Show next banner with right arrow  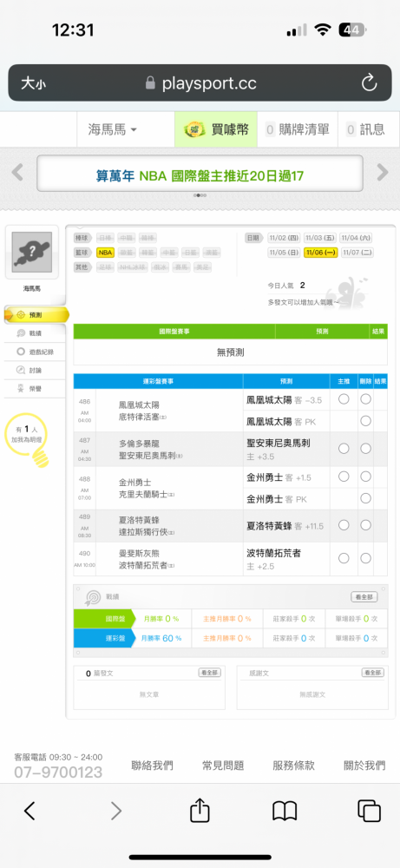[383, 173]
